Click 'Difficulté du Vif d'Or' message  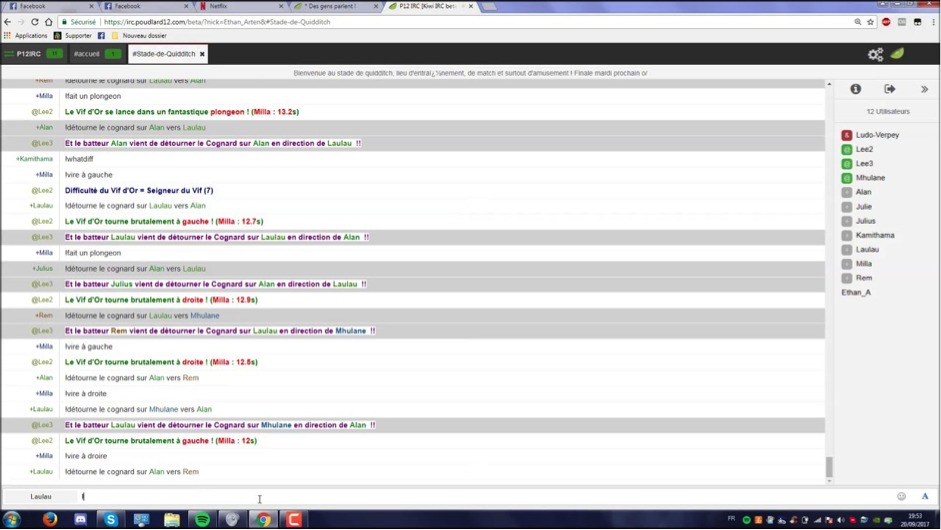[139, 191]
